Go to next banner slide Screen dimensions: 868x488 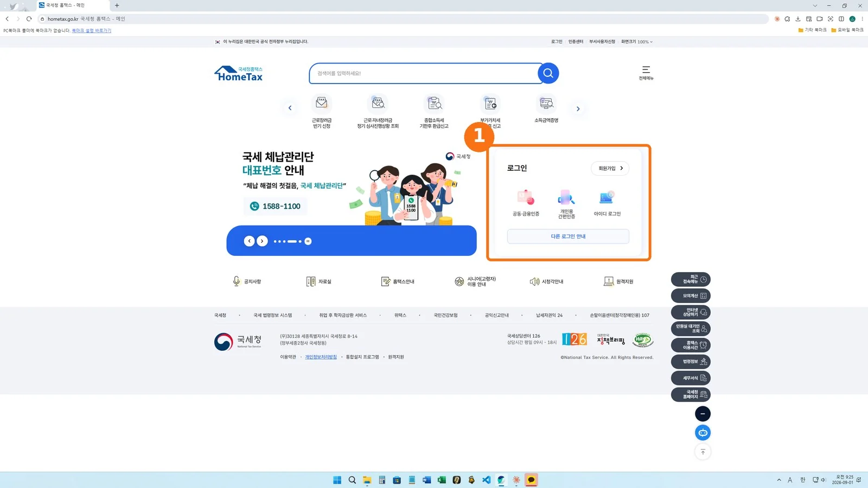click(263, 241)
